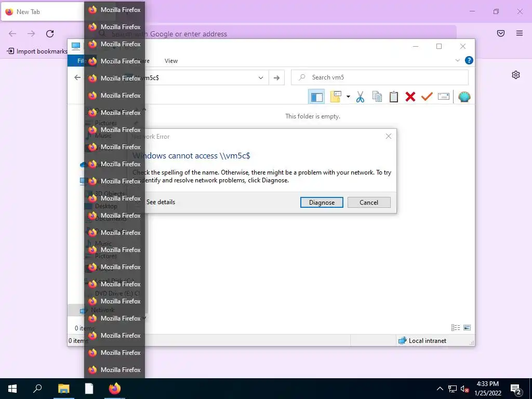Click Firefox's back navigation arrow
532x399 pixels.
click(x=12, y=33)
